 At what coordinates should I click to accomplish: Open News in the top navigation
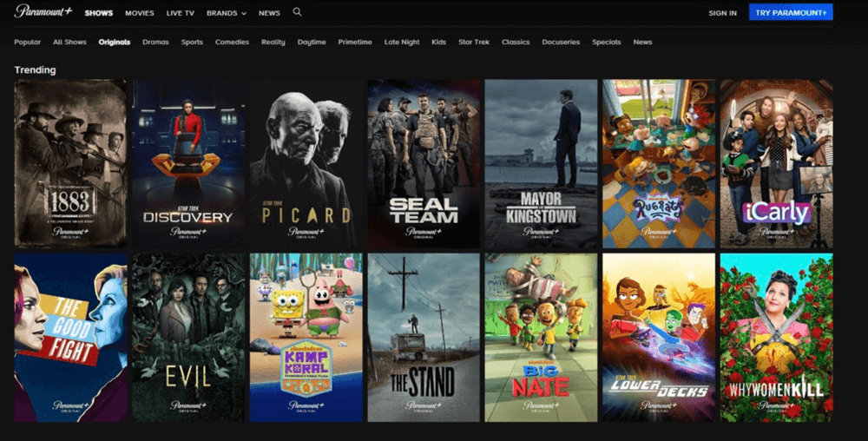[x=270, y=13]
